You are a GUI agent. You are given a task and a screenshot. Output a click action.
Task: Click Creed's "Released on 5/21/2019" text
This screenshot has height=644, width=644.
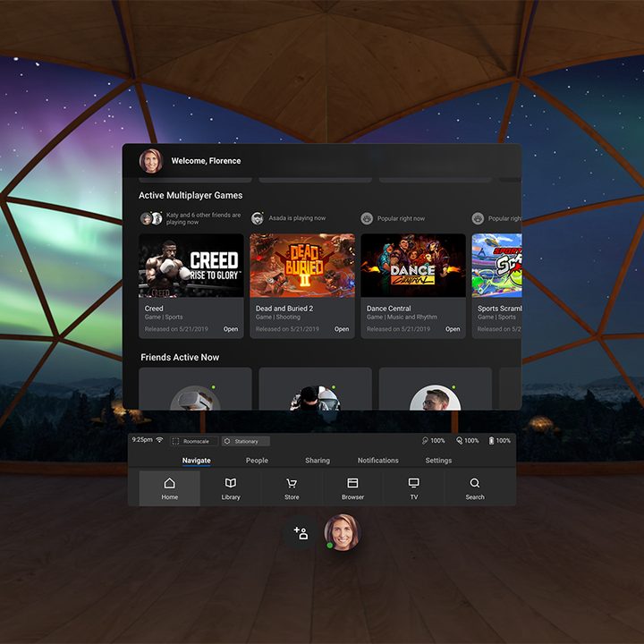pos(176,329)
